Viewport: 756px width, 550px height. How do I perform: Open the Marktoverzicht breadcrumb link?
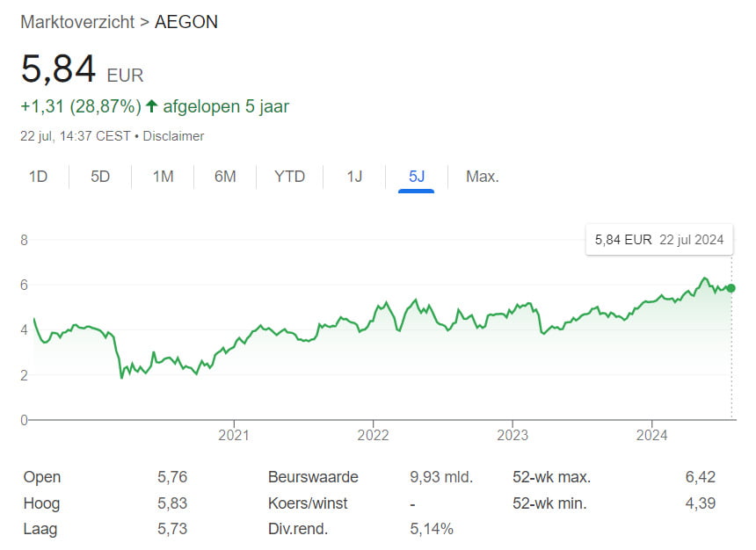[x=77, y=22]
